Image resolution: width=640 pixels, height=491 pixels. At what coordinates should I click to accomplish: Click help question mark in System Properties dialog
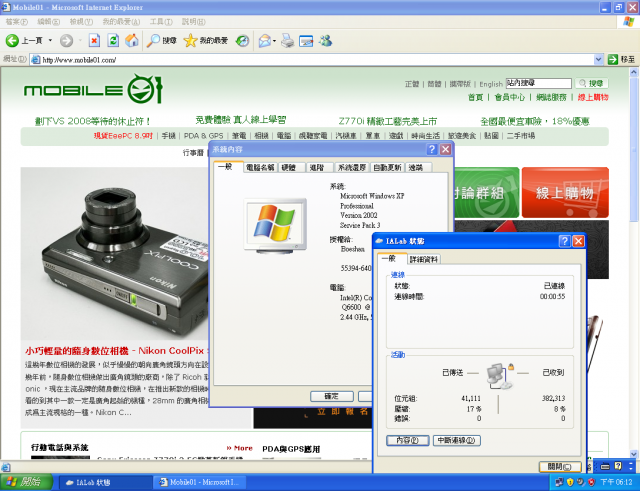click(x=432, y=149)
